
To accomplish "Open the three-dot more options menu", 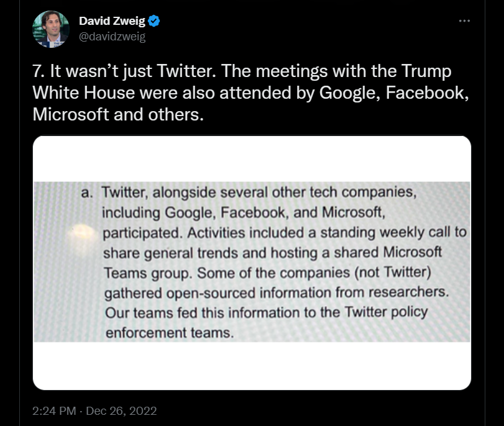I will (464, 21).
